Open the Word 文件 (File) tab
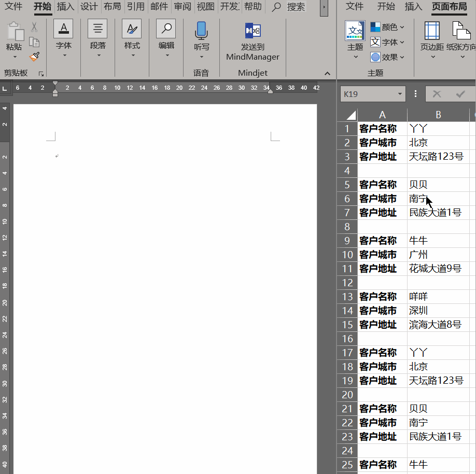The height and width of the screenshot is (474, 476). (14, 6)
